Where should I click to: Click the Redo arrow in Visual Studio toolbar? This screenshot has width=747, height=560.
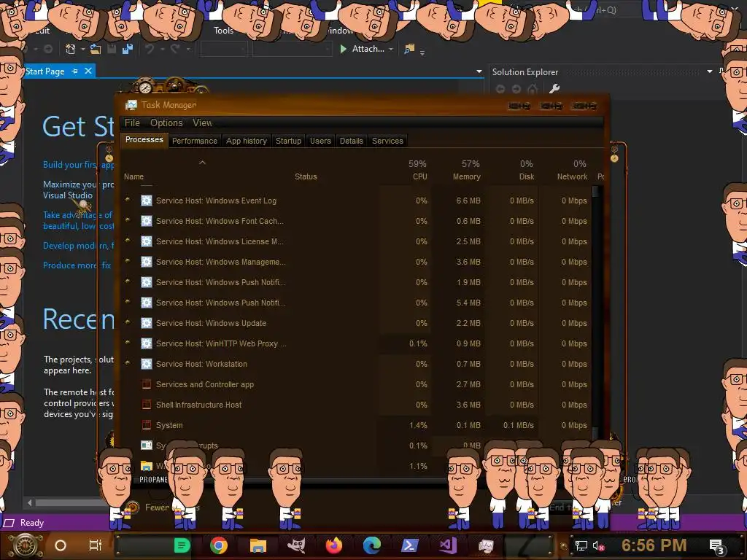point(175,49)
